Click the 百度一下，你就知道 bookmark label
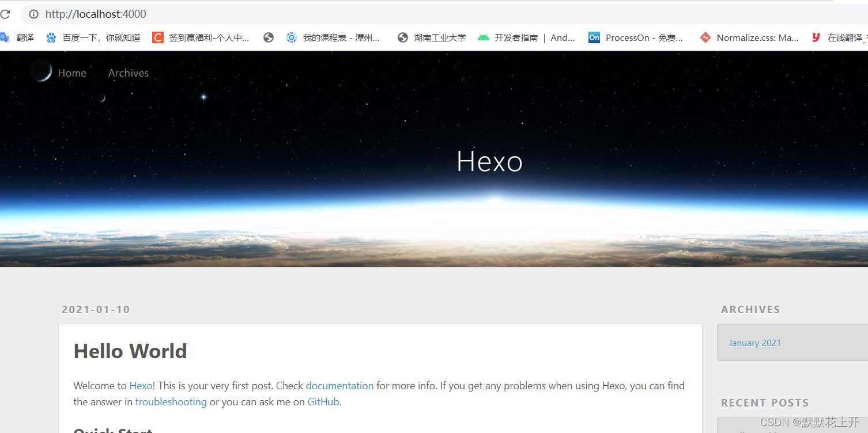 click(101, 37)
